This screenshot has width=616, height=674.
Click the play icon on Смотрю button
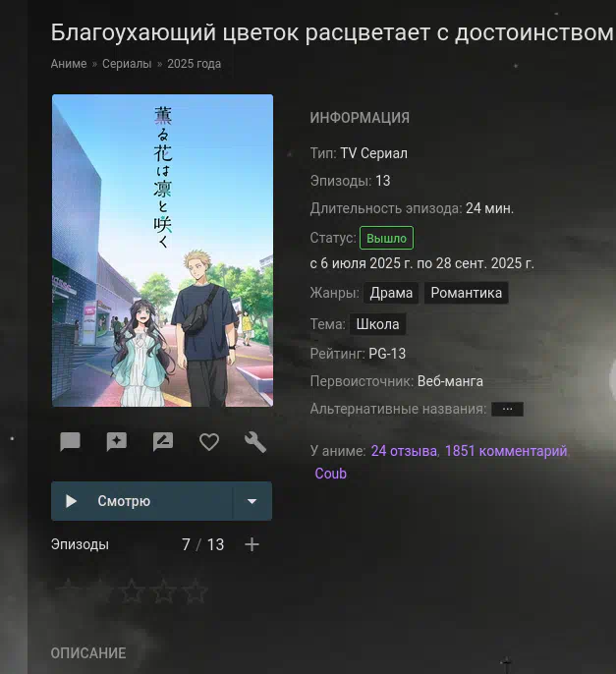coord(71,501)
